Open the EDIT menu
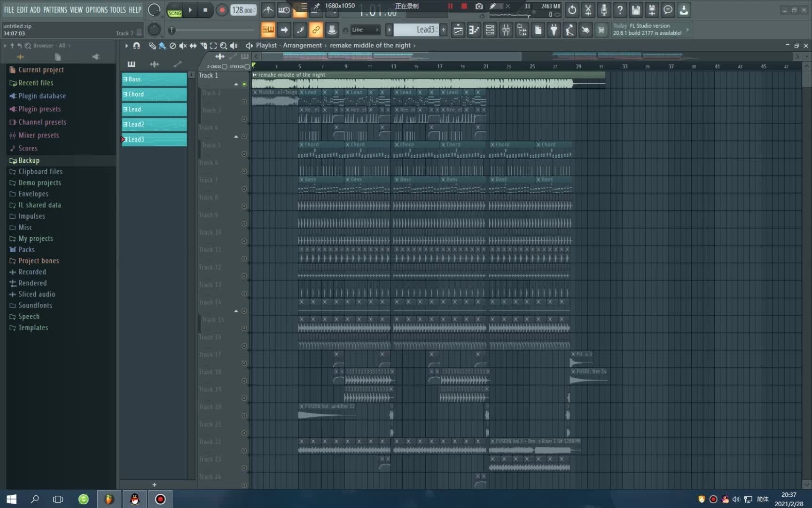Screen dimensions: 812x508 (x=22, y=9)
